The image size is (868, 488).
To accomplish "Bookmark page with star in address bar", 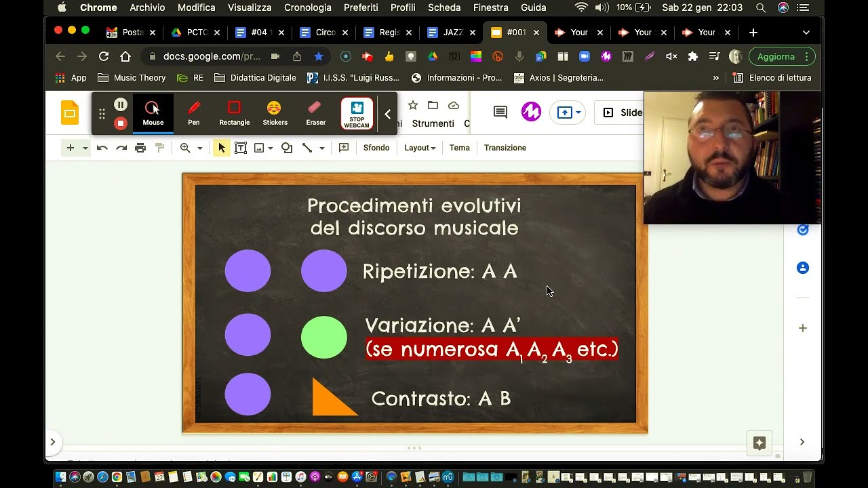I will [x=318, y=57].
